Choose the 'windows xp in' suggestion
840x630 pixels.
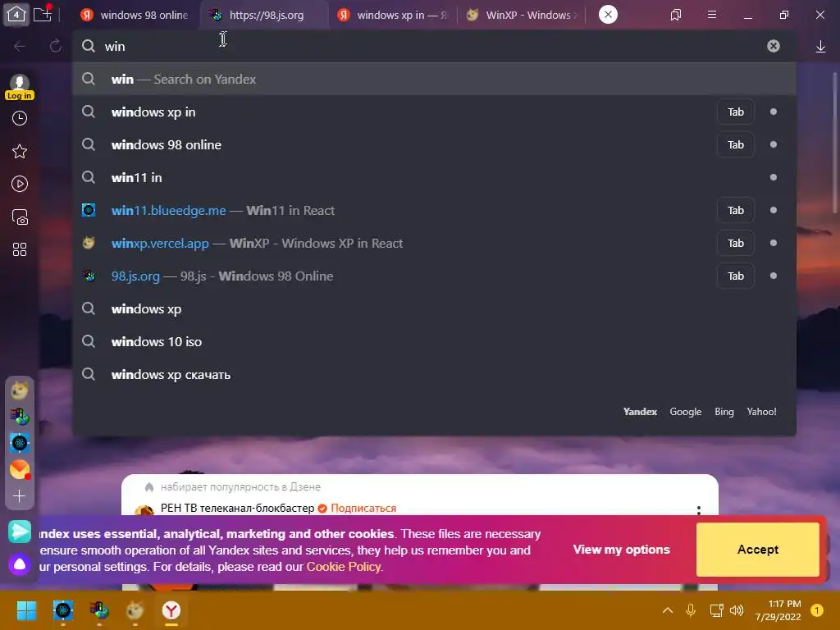tap(435, 112)
